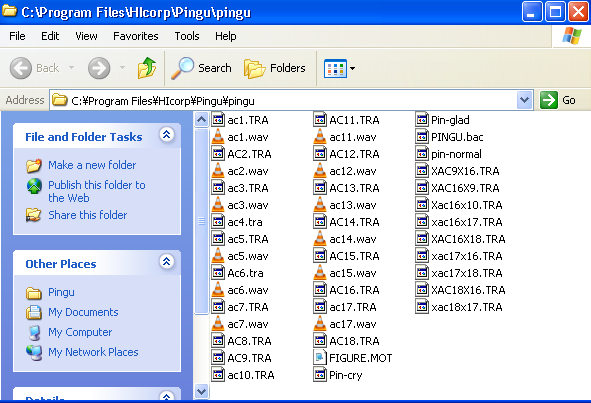Open the Back history dropdown arrow
The height and width of the screenshot is (403, 591).
point(71,68)
